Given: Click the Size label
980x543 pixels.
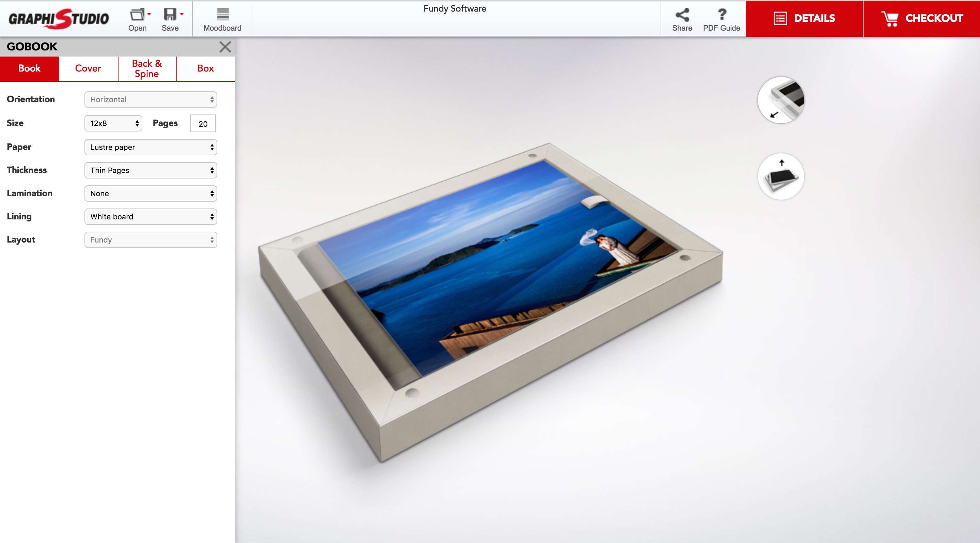Looking at the screenshot, I should coord(15,123).
